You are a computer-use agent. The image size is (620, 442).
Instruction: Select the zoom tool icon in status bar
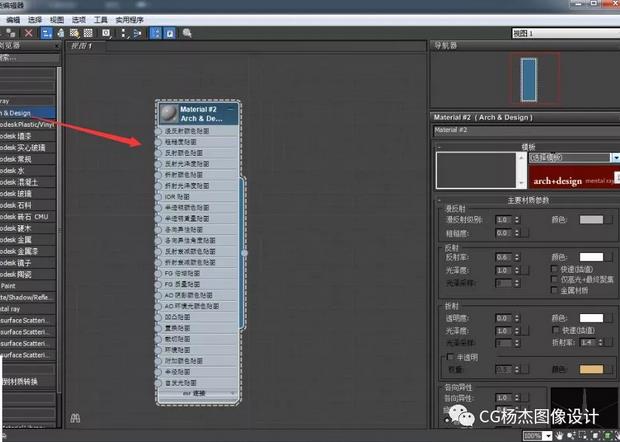(572, 436)
